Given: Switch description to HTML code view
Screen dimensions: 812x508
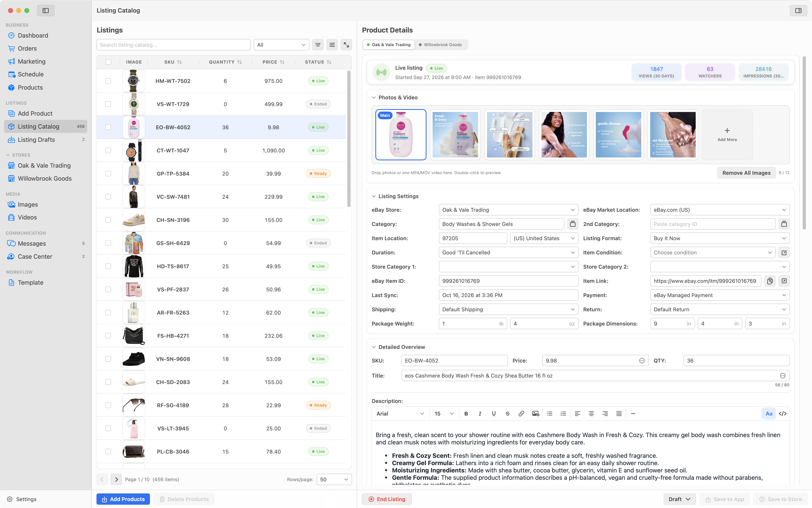Looking at the screenshot, I should 783,414.
